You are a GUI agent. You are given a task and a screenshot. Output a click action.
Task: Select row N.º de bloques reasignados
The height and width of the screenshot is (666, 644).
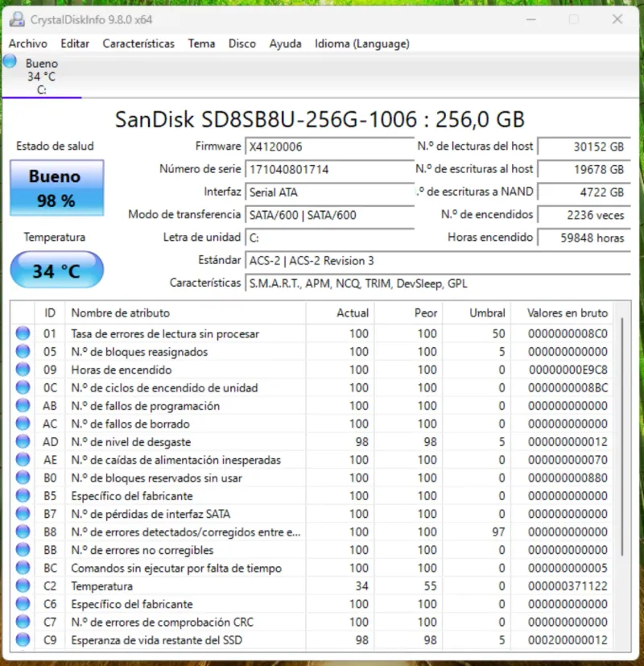click(312, 352)
